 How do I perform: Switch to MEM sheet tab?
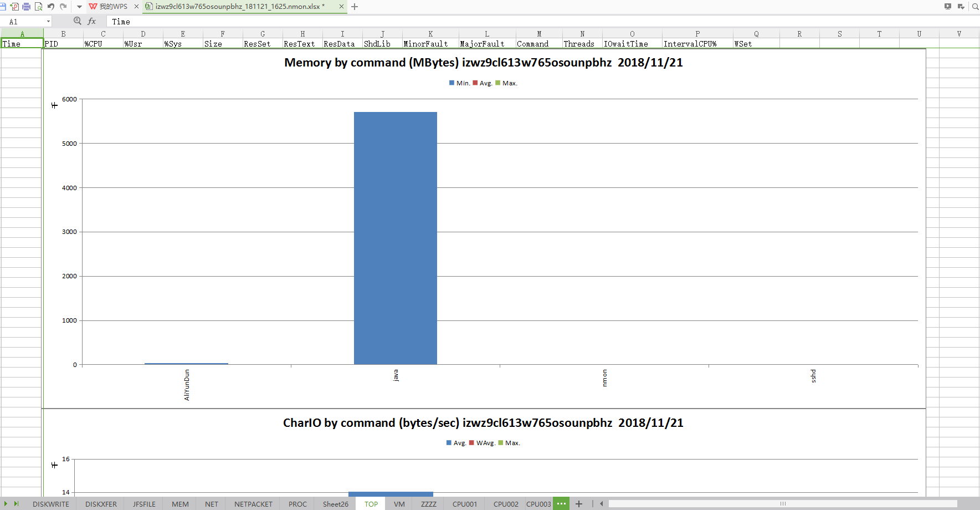coord(180,504)
